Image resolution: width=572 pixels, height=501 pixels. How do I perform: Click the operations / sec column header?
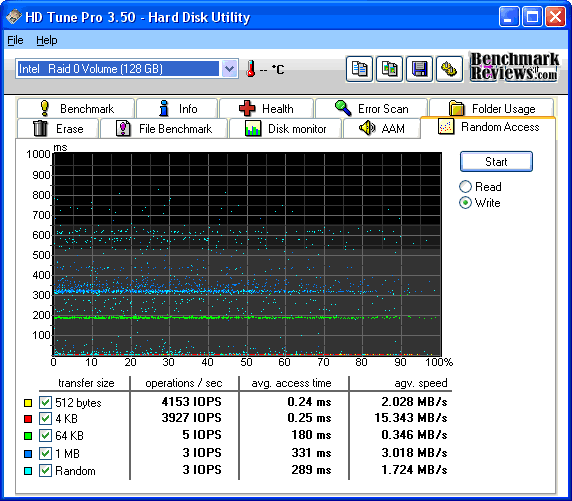pyautogui.click(x=183, y=383)
